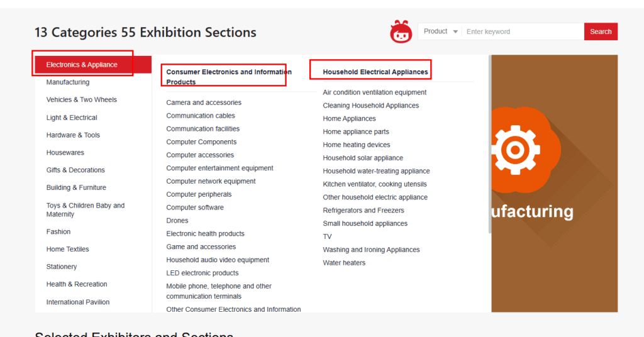Open Household Electrical Appliances heading link

tap(375, 72)
